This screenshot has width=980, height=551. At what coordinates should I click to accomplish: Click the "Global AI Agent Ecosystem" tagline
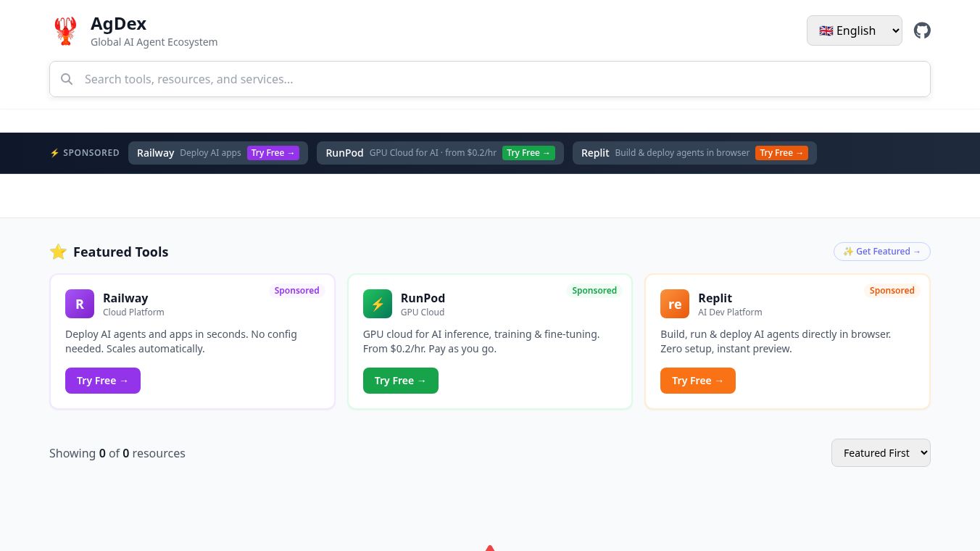point(154,42)
